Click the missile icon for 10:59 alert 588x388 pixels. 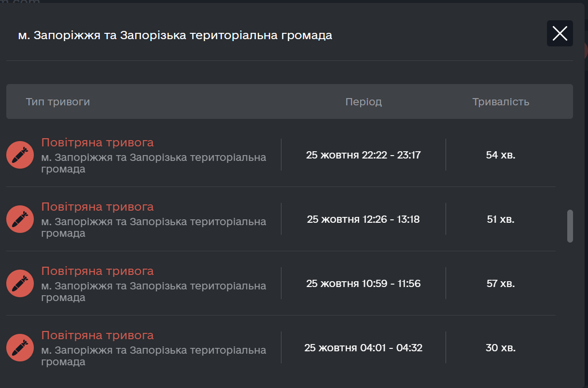pyautogui.click(x=20, y=284)
